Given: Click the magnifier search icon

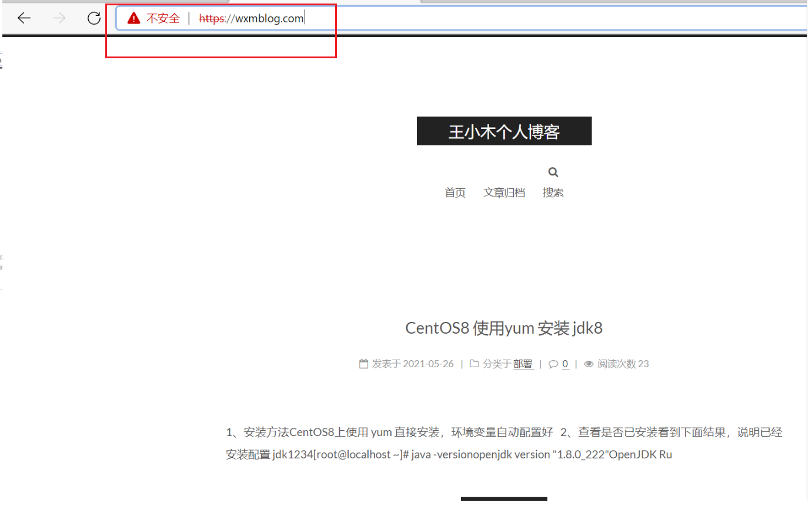Looking at the screenshot, I should click(553, 172).
